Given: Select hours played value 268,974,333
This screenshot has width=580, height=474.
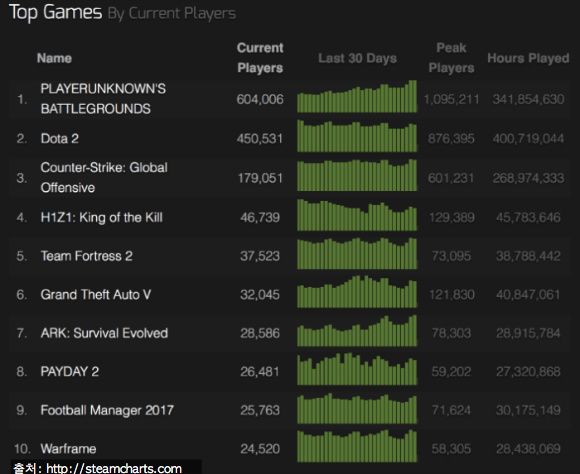Looking at the screenshot, I should pyautogui.click(x=528, y=178).
